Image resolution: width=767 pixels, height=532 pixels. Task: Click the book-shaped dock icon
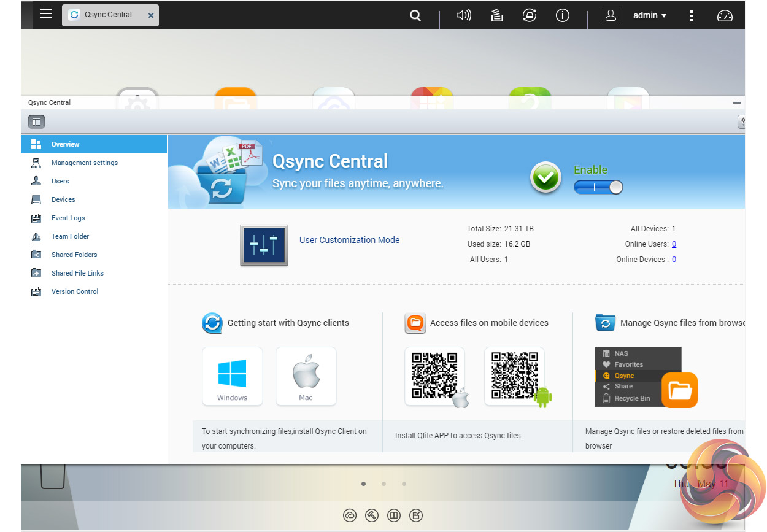[x=394, y=515]
